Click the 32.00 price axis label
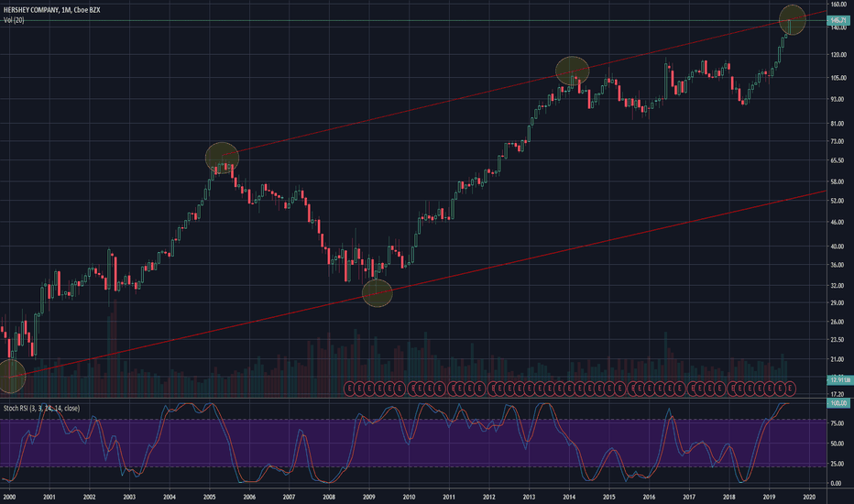The width and height of the screenshot is (854, 504). click(838, 286)
